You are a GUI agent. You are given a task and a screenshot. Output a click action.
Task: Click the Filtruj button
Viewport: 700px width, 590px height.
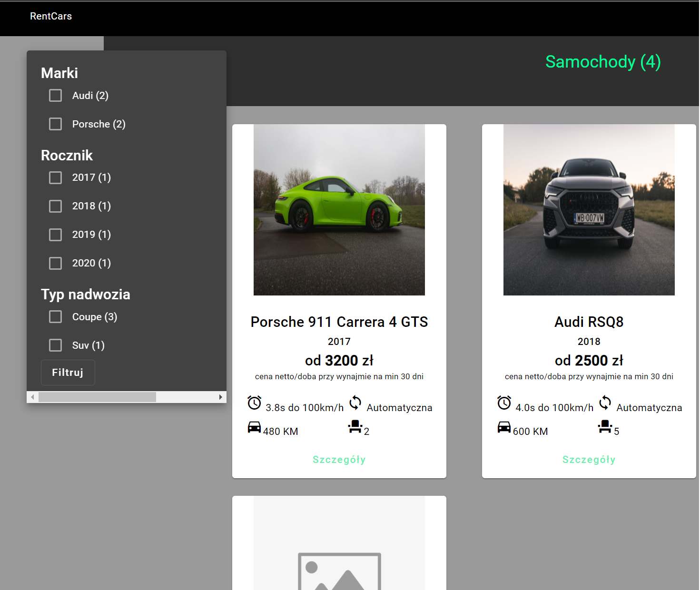[68, 373]
